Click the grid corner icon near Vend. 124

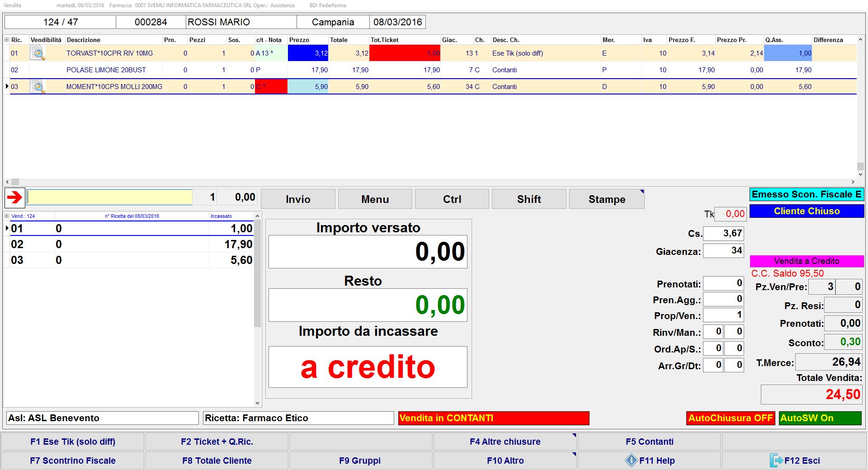[x=7, y=216]
